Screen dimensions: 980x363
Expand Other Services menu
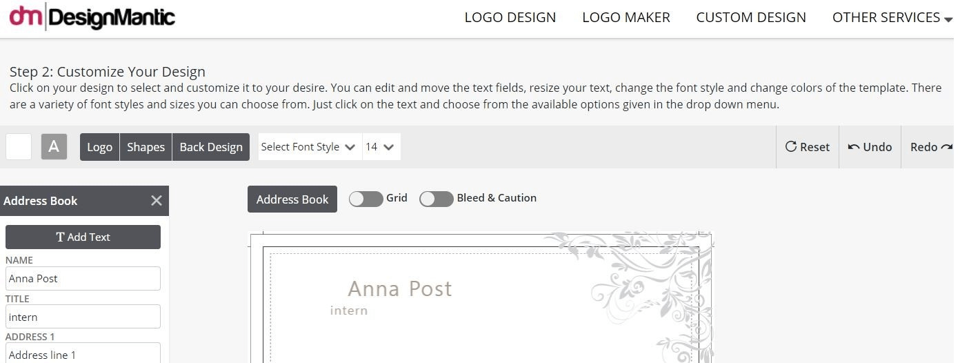point(892,18)
